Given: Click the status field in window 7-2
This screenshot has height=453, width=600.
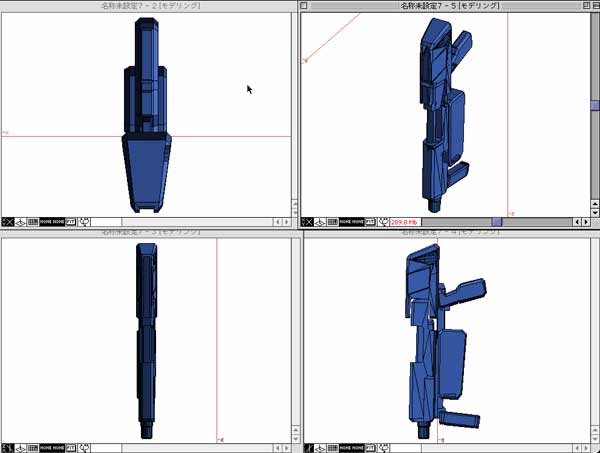Looking at the screenshot, I should (x=106, y=222).
